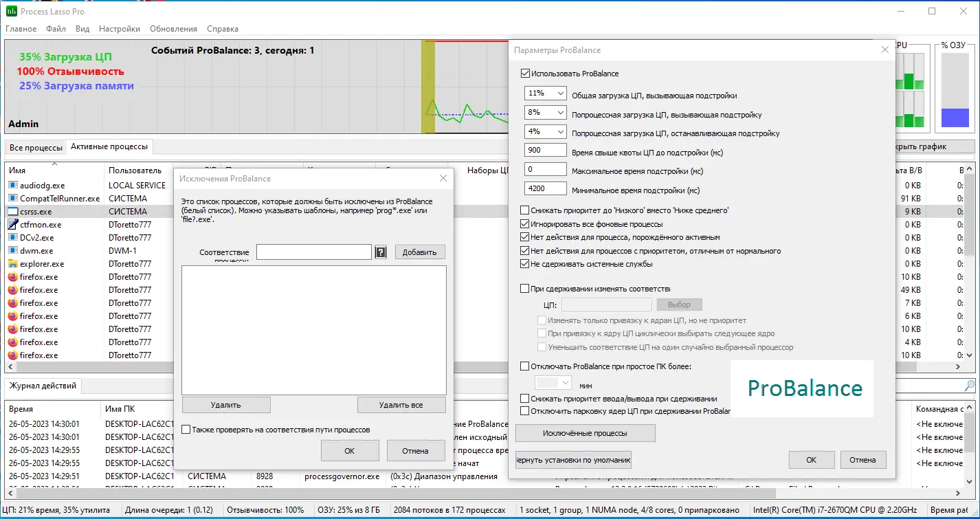Open the 4% stop-restraint CPU dropdown

coord(545,131)
